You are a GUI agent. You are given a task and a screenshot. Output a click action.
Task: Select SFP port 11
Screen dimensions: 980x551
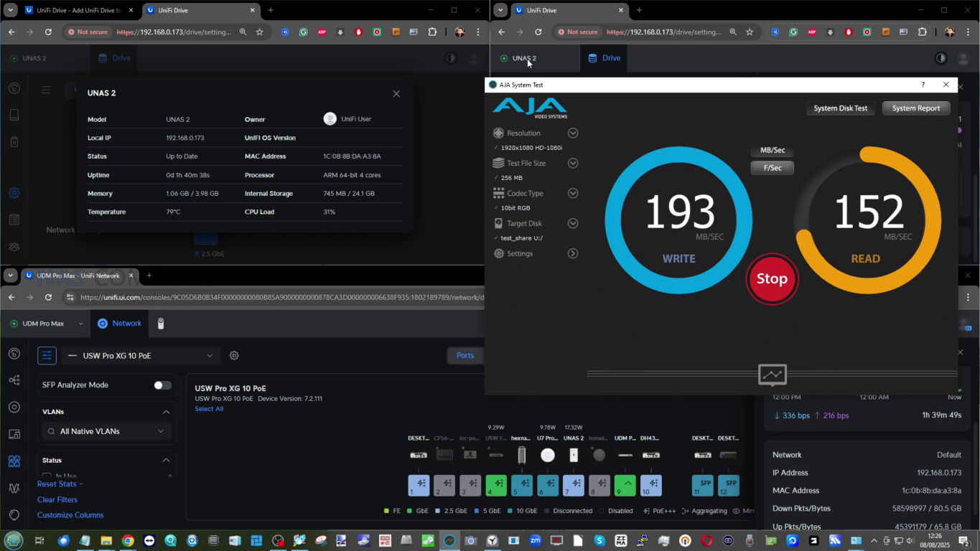click(703, 486)
